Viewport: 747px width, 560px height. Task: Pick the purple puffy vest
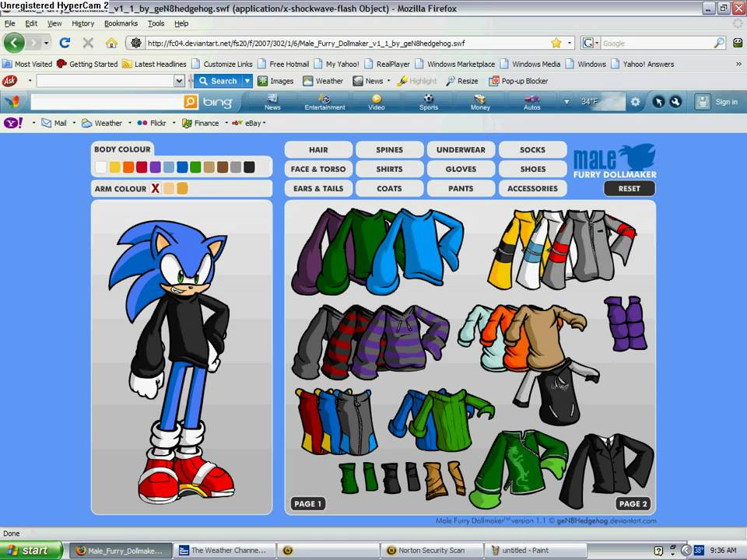pos(626,324)
